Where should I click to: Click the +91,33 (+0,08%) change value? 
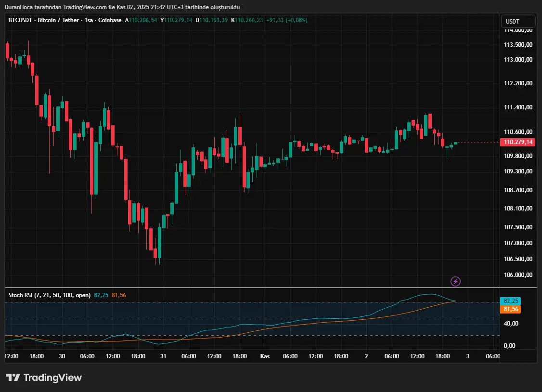tap(287, 20)
